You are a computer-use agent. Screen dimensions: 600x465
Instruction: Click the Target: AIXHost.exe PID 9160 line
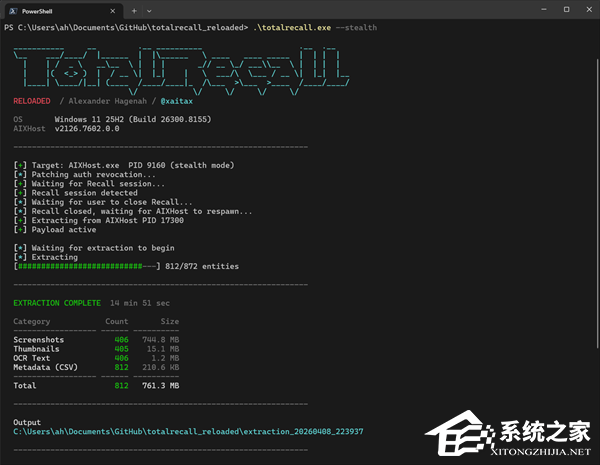click(124, 165)
